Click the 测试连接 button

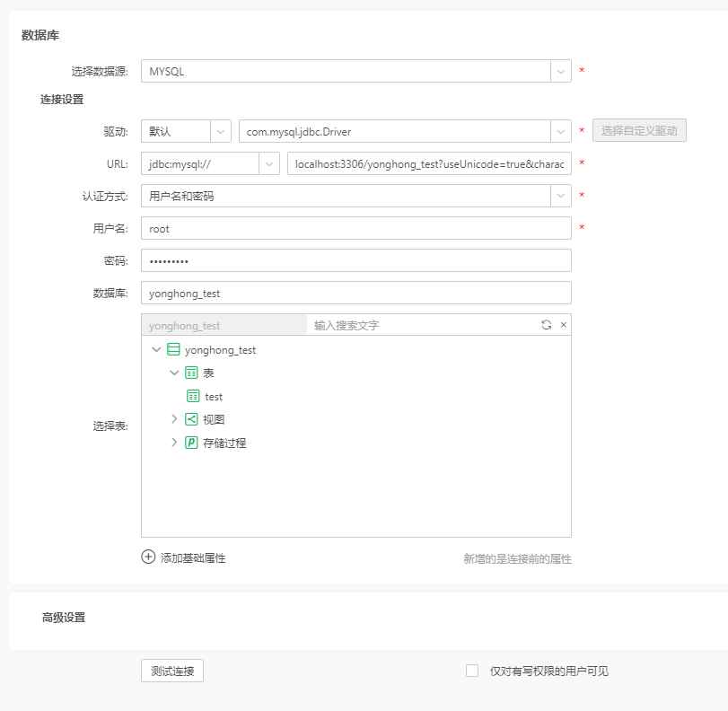172,671
